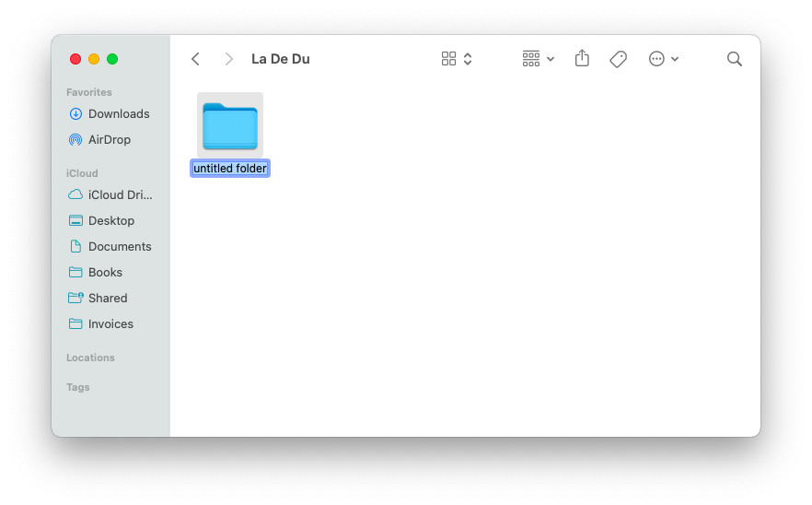The width and height of the screenshot is (812, 505).
Task: Close the Finder window with red button
Action: (x=75, y=59)
